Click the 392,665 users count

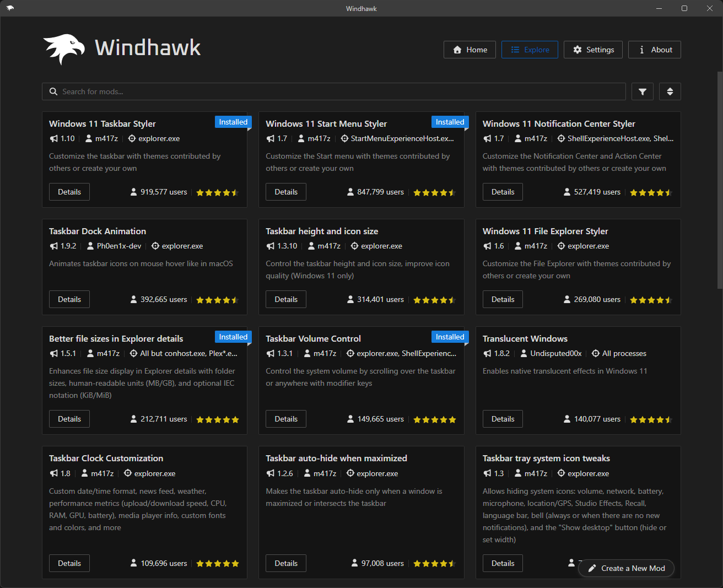pyautogui.click(x=164, y=299)
